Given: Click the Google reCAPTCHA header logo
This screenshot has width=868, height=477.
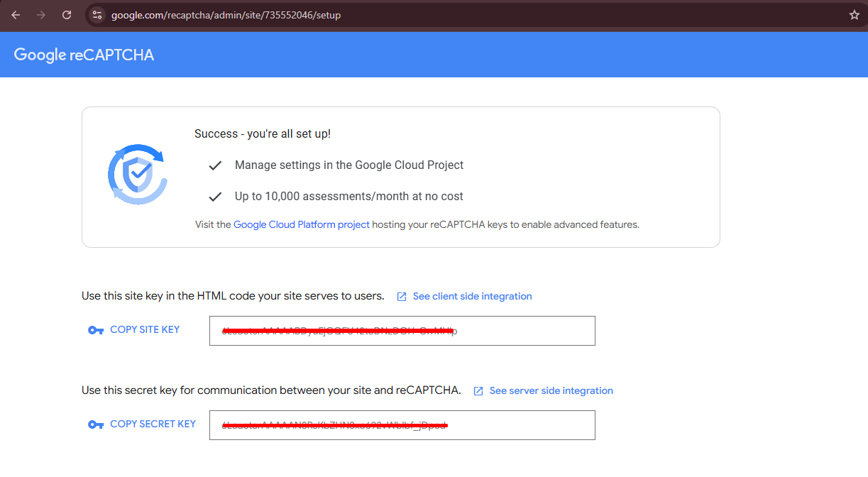Looking at the screenshot, I should (84, 55).
